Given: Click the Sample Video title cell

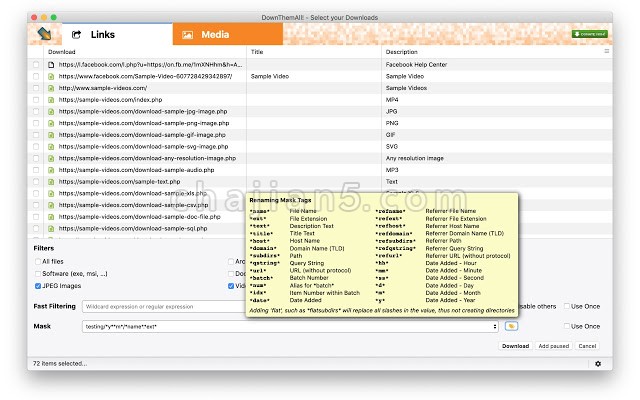Looking at the screenshot, I should pos(269,76).
